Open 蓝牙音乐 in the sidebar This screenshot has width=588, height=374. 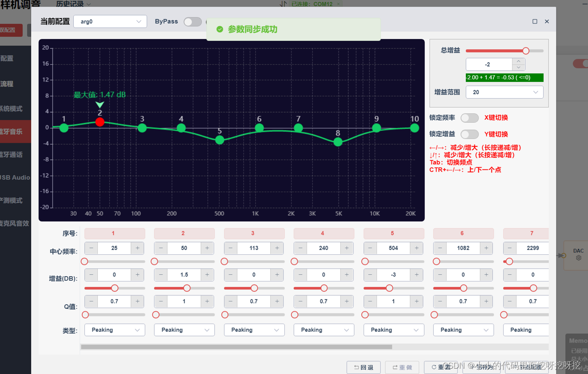tap(16, 132)
